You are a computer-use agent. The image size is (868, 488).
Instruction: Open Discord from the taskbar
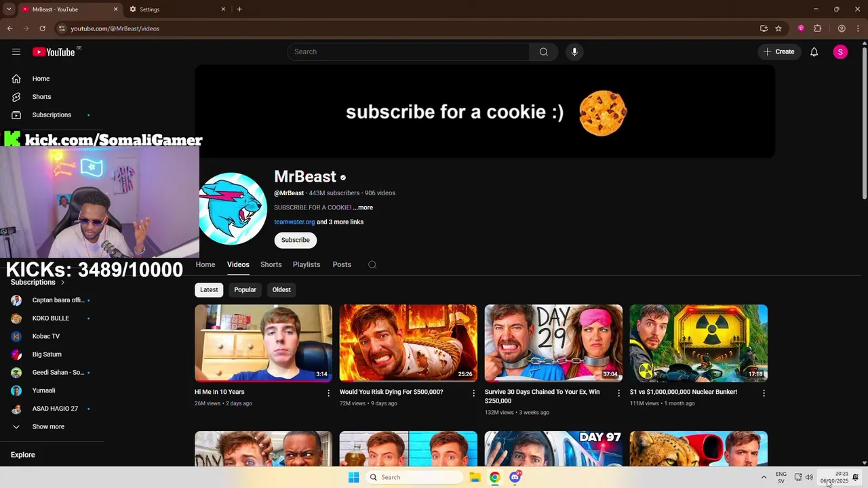coord(515,477)
